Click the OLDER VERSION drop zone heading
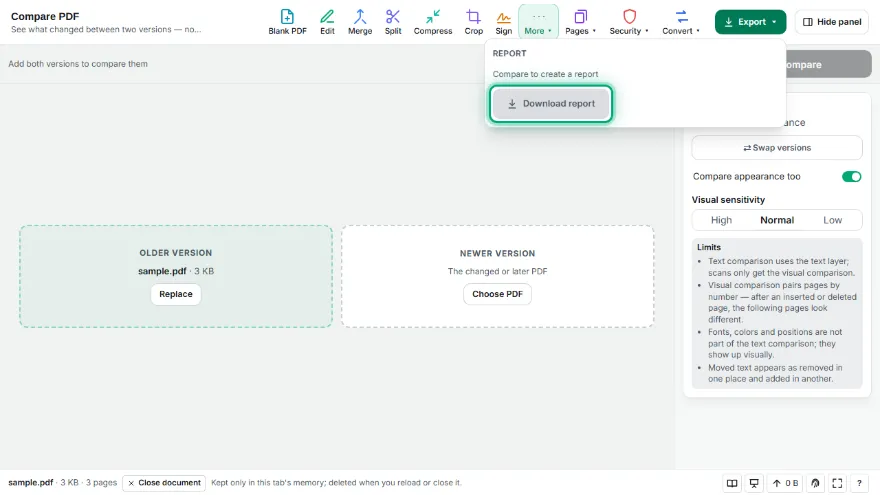880x495 pixels. coord(176,253)
